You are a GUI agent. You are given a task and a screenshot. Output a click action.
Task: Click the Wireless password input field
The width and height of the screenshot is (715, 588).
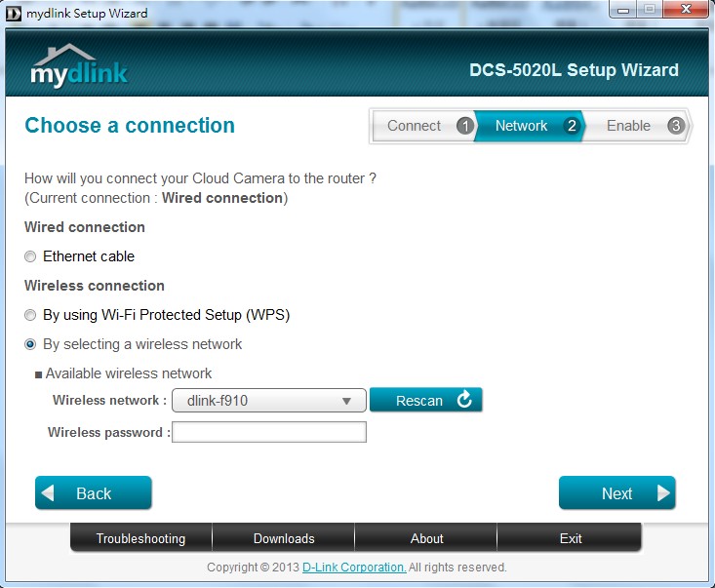(x=269, y=432)
